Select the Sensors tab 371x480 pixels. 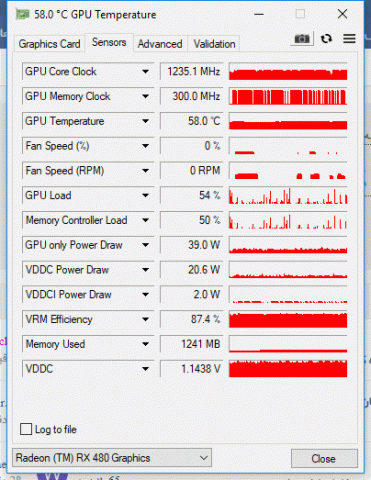click(109, 42)
